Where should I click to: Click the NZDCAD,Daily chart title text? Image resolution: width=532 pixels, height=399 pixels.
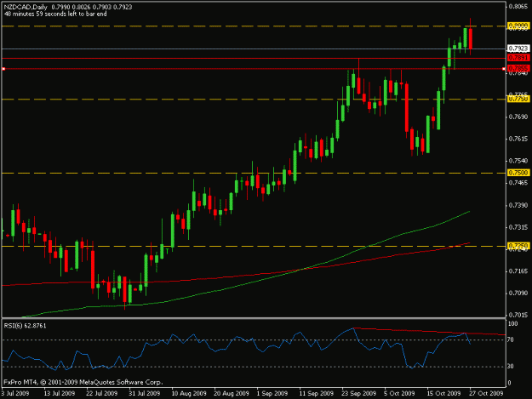click(x=26, y=7)
